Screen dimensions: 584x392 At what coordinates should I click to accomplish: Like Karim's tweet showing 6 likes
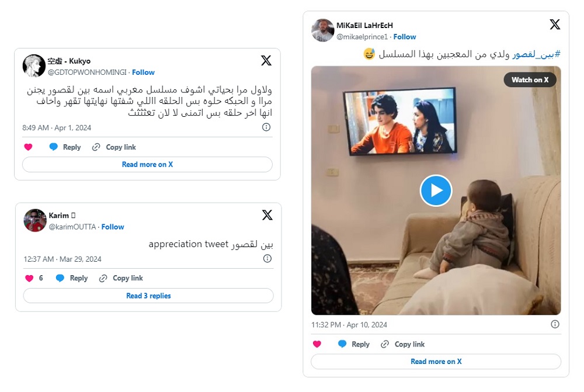[29, 278]
